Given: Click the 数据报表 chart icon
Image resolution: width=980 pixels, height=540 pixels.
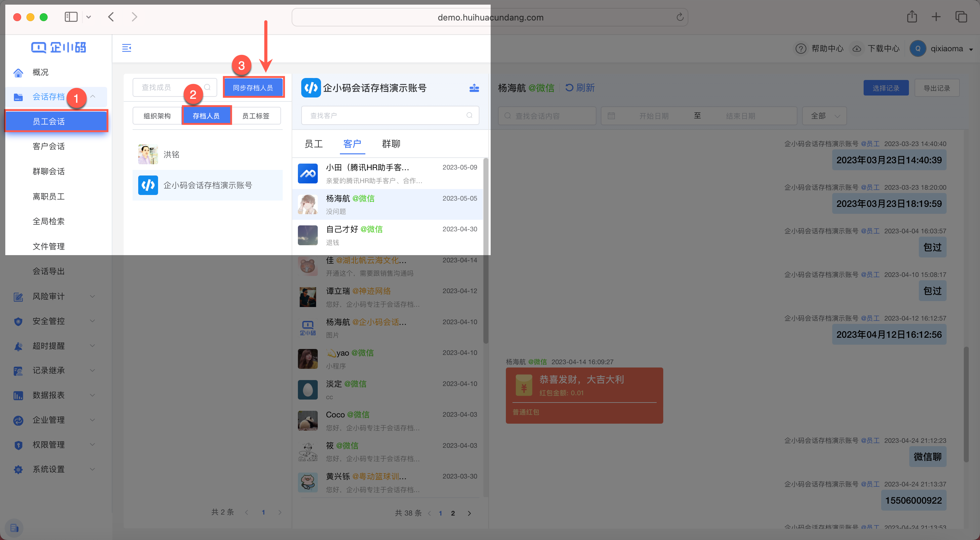Looking at the screenshot, I should pyautogui.click(x=18, y=396).
